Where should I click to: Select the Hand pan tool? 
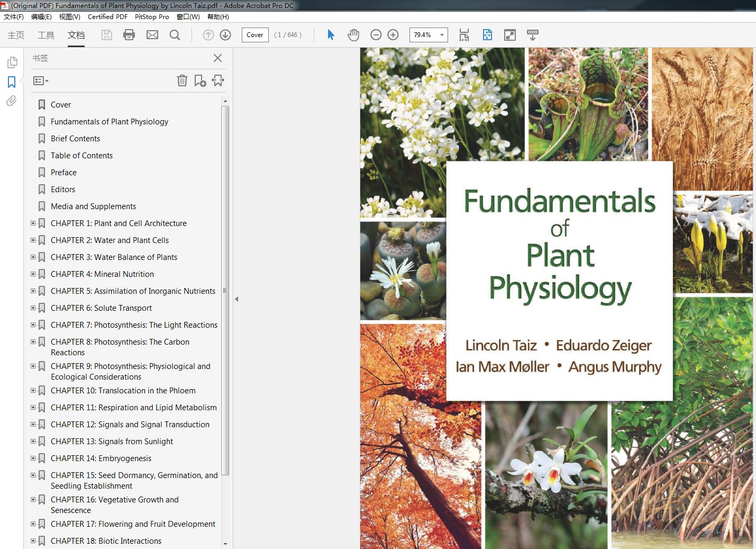(x=353, y=35)
